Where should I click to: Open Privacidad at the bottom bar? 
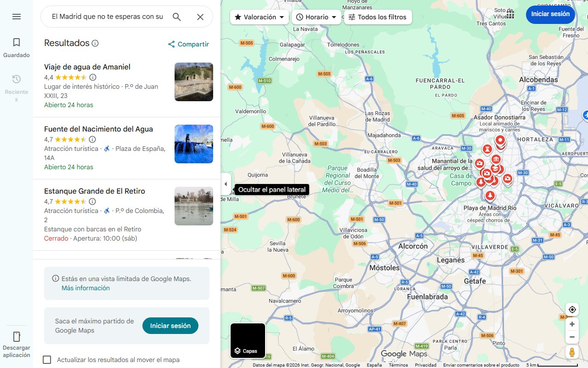click(425, 364)
